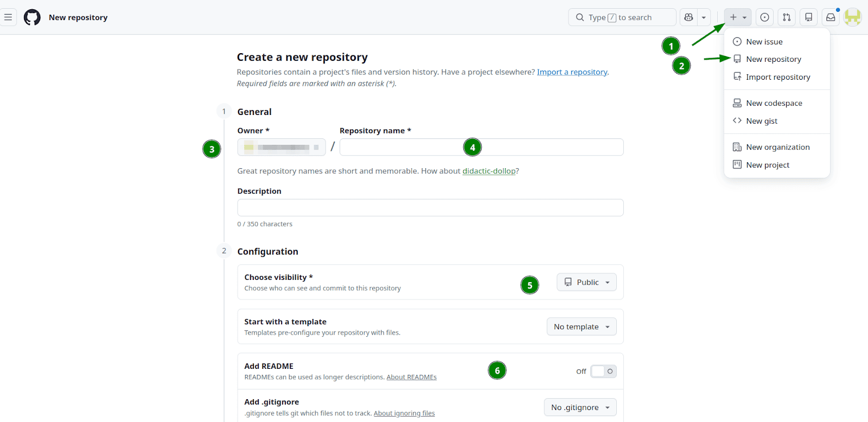Choose Import repository in the menu
This screenshot has width=868, height=422.
click(x=777, y=77)
